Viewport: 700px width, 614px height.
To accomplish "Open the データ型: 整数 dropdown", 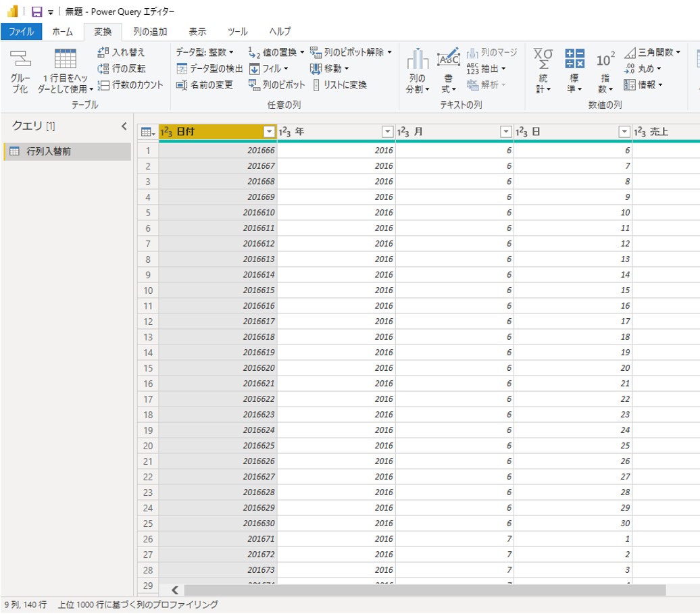I will click(x=205, y=52).
